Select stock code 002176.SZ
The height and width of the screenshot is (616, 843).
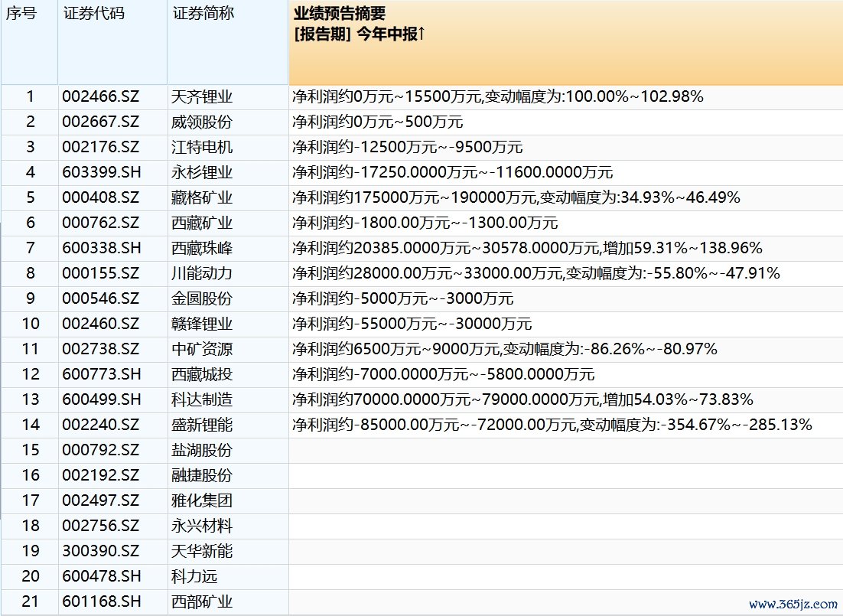(100, 148)
